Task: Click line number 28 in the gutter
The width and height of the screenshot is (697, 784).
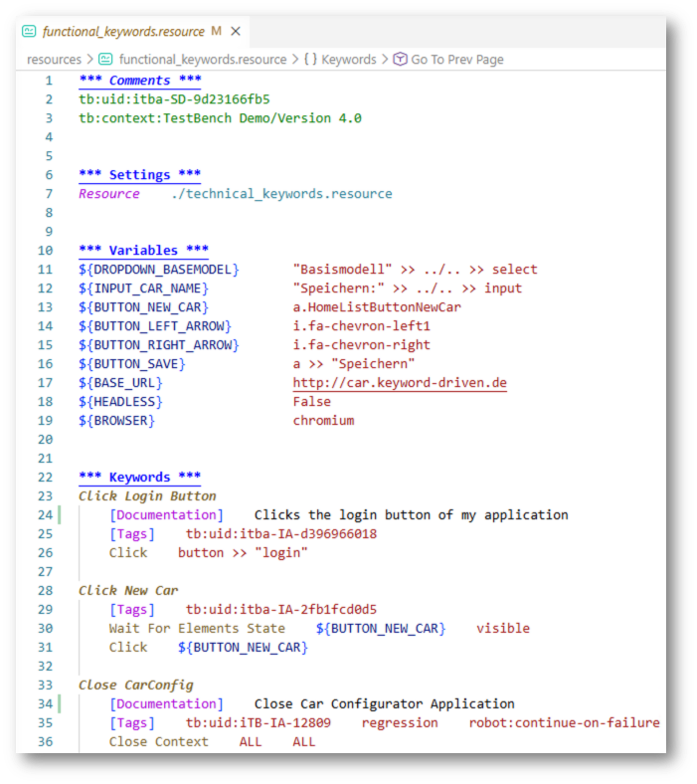Action: pos(45,591)
